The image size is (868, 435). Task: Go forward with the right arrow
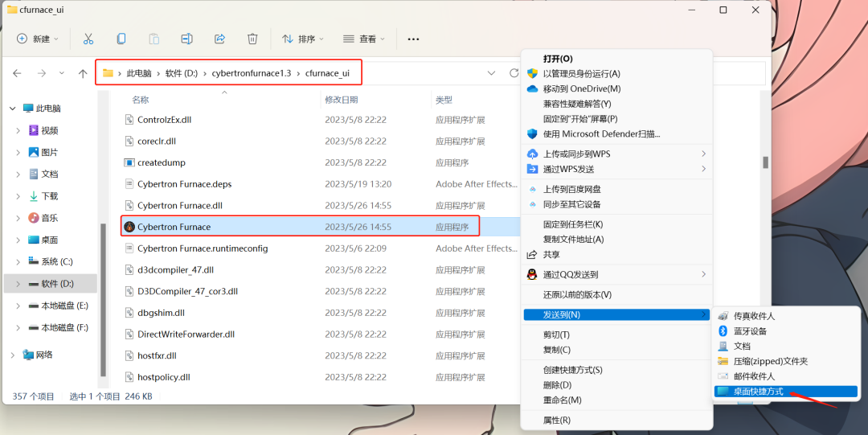[41, 73]
